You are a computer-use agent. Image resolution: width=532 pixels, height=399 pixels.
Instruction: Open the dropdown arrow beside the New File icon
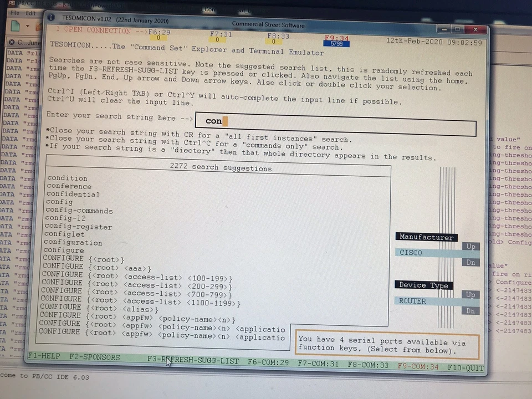click(x=27, y=26)
